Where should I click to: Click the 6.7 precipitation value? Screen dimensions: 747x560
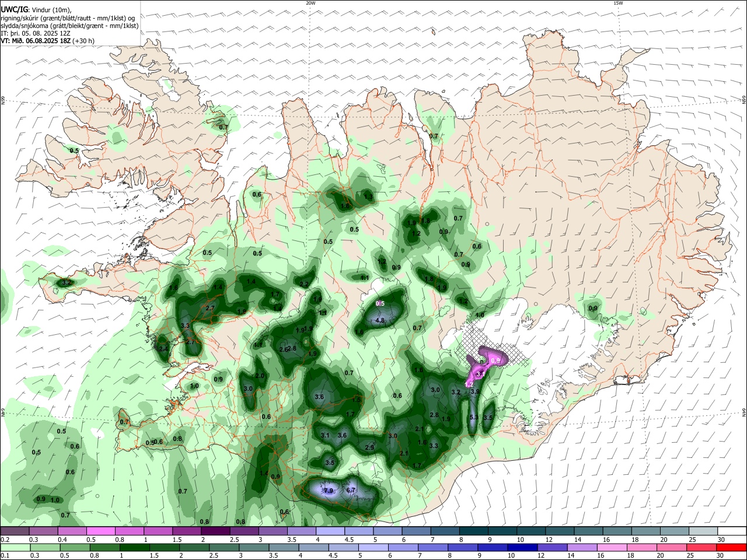click(351, 491)
